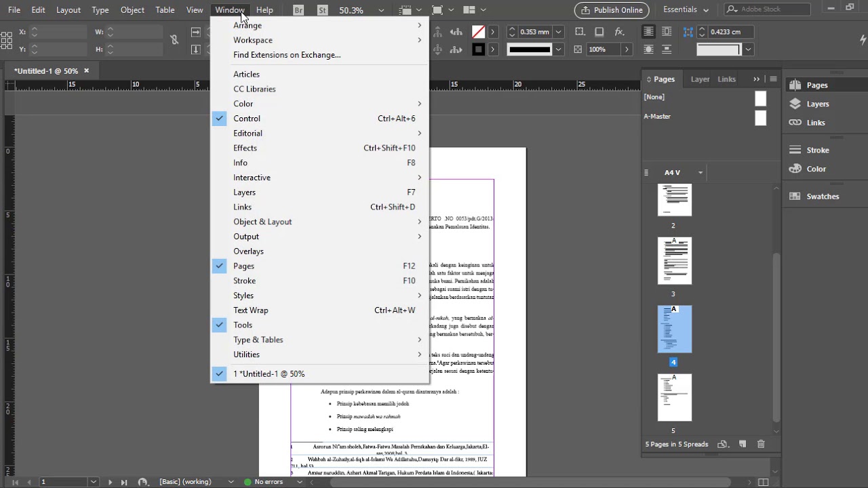Open the File menu
This screenshot has height=488, width=868.
[14, 10]
